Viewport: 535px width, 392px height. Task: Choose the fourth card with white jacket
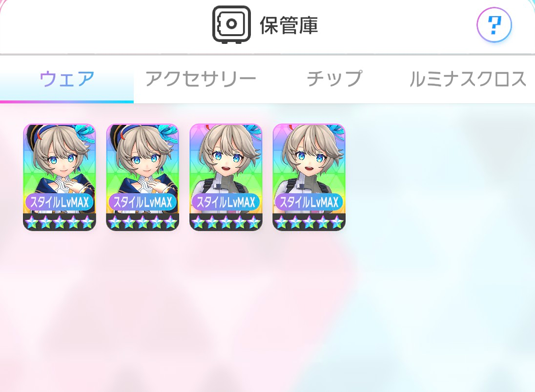point(309,177)
